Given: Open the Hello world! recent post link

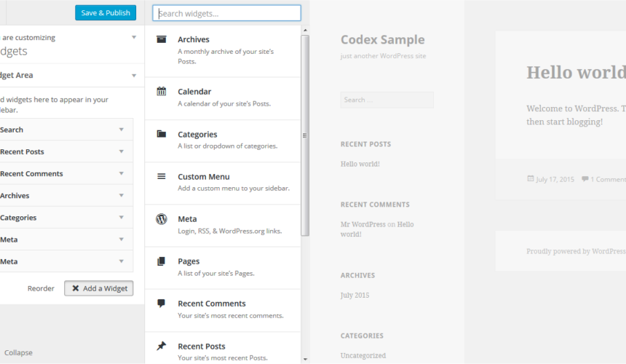Looking at the screenshot, I should [360, 164].
